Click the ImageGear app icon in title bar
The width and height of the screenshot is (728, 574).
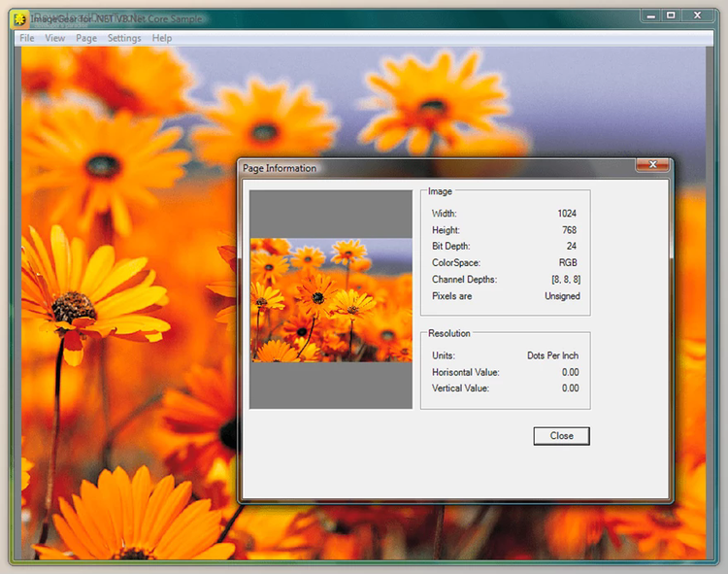pos(19,19)
